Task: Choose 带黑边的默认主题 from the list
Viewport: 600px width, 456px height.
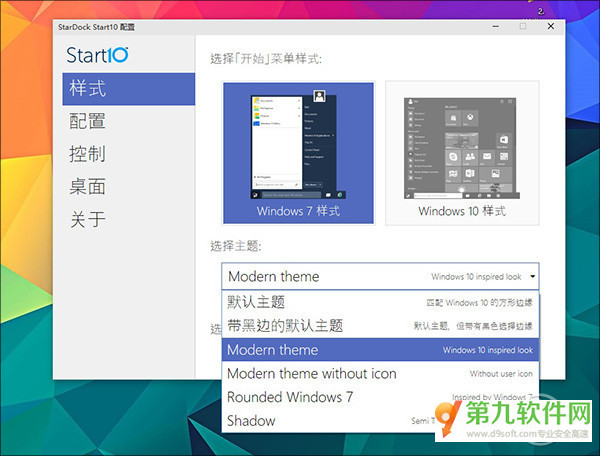Action: point(380,326)
